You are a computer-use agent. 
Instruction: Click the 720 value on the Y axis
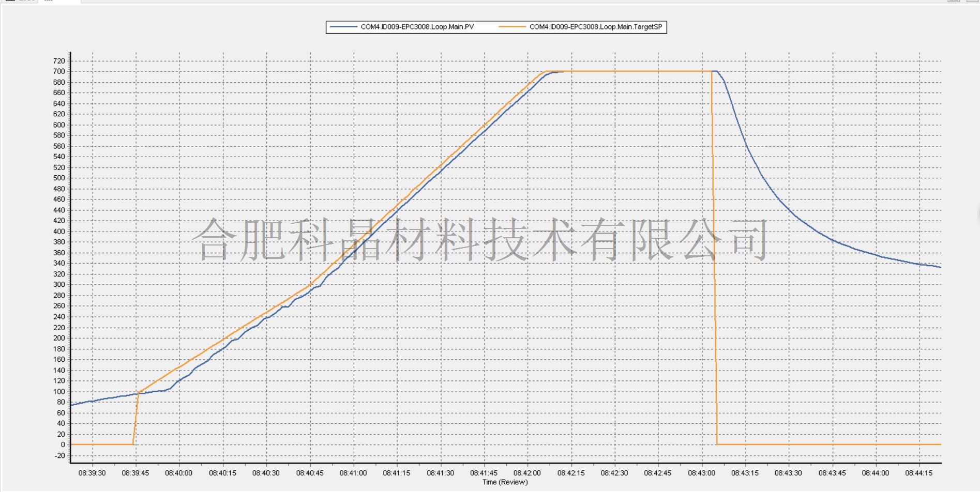point(59,61)
